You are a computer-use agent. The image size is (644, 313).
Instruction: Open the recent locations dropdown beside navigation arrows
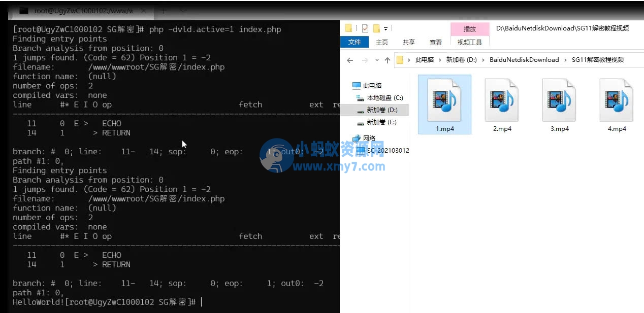[x=376, y=60]
